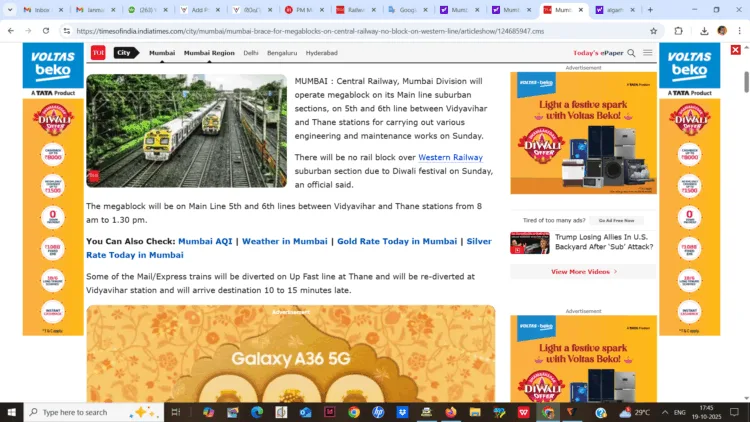Bookmark this page with star icon
Screen dimensions: 750x422
654,31
